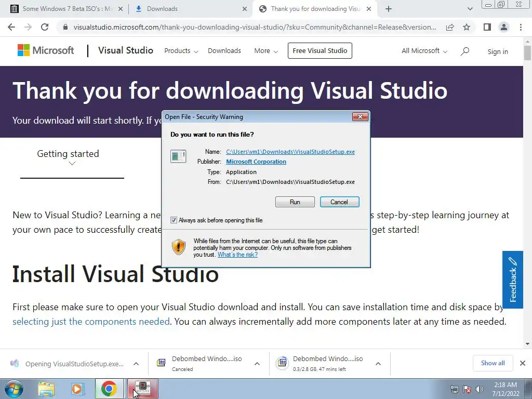Launch Windows Media Player from the taskbar

pyautogui.click(x=77, y=389)
